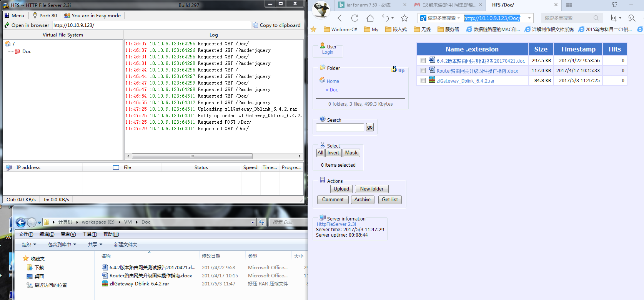Click the IP address column header icon
The height and width of the screenshot is (300, 644).
pos(9,167)
